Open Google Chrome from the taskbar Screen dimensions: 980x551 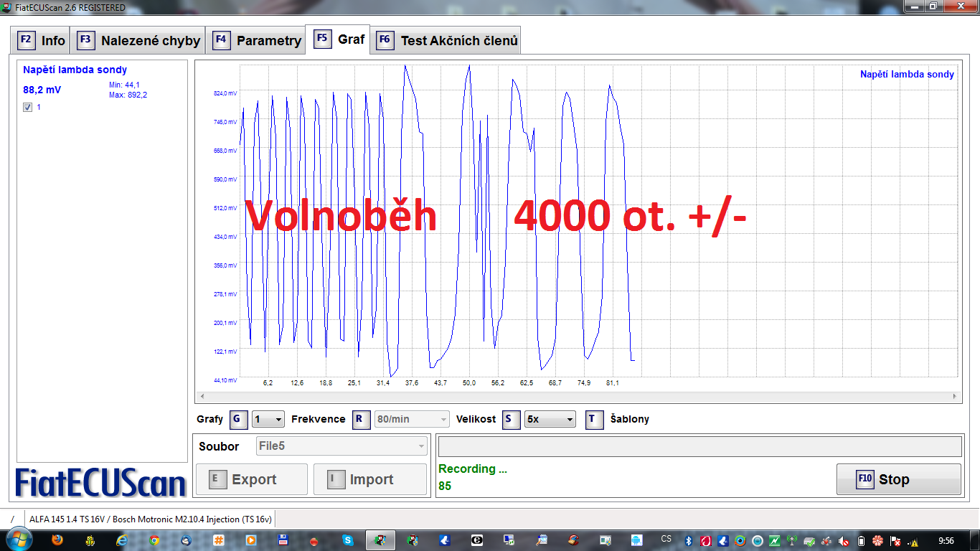tap(154, 540)
